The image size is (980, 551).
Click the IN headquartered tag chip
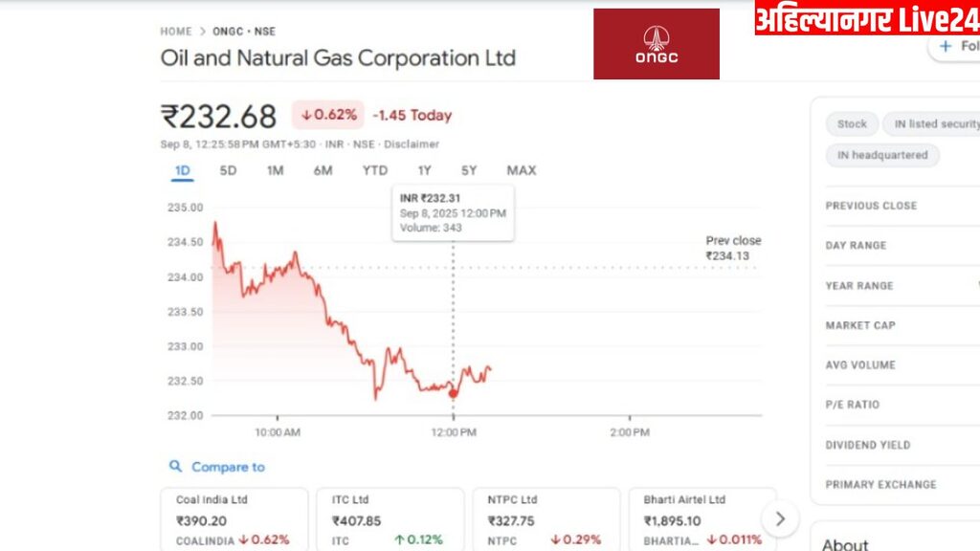(882, 155)
